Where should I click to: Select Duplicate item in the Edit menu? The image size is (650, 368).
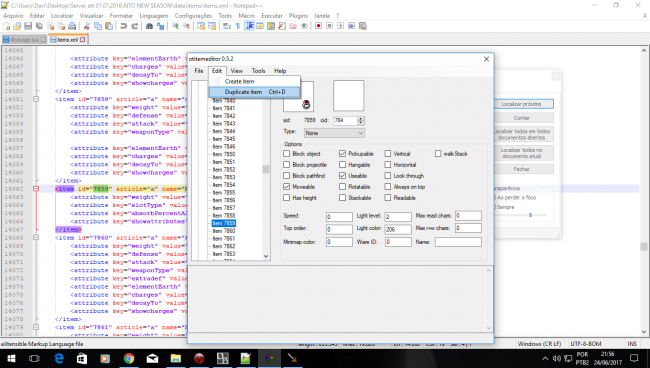[255, 92]
